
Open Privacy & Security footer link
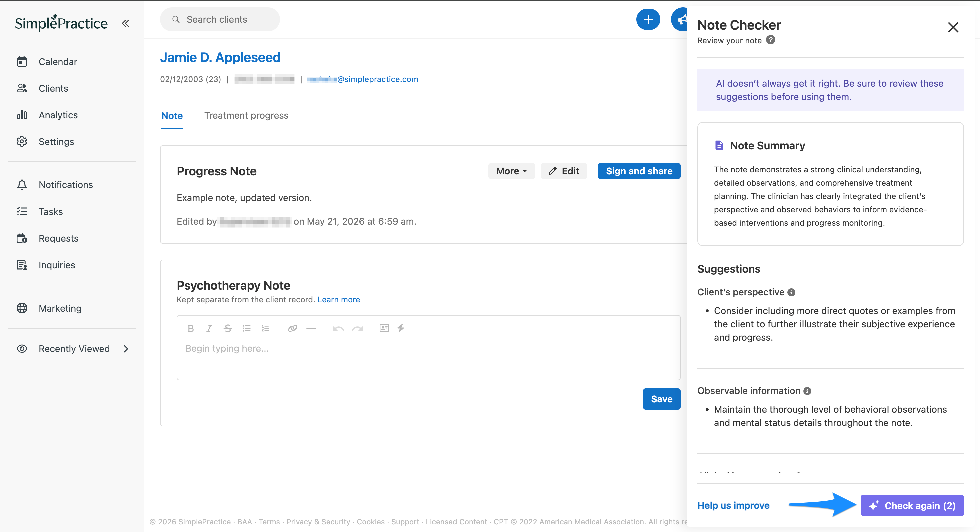[318, 522]
